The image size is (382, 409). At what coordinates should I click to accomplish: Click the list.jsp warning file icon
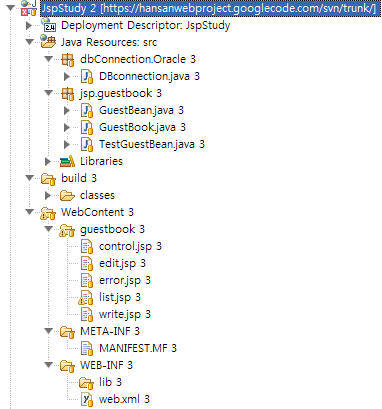86,298
